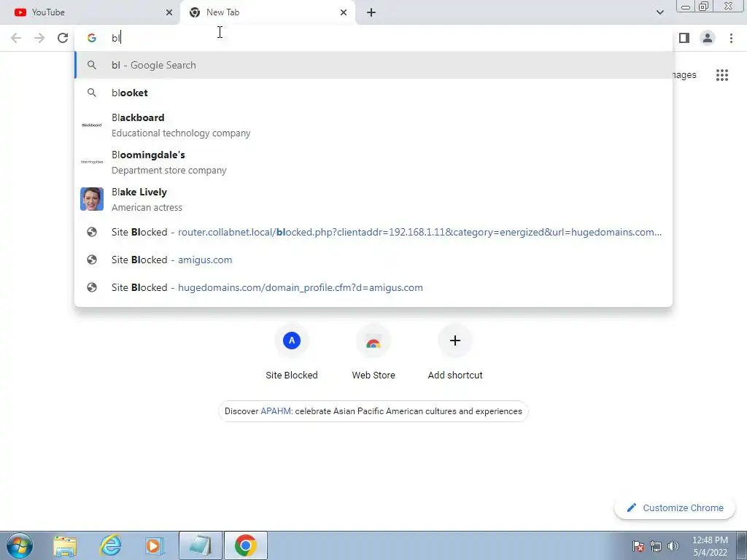Screen dimensions: 747x560
Task: Open Site Blocked amigus.com suggestion
Action: coord(373,260)
